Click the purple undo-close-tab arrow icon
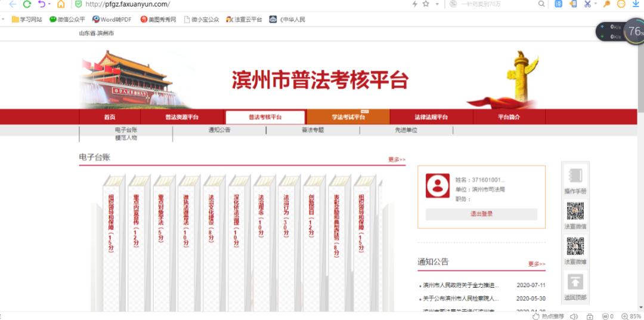Image resolution: width=644 pixels, height=320 pixels. coord(42,4)
